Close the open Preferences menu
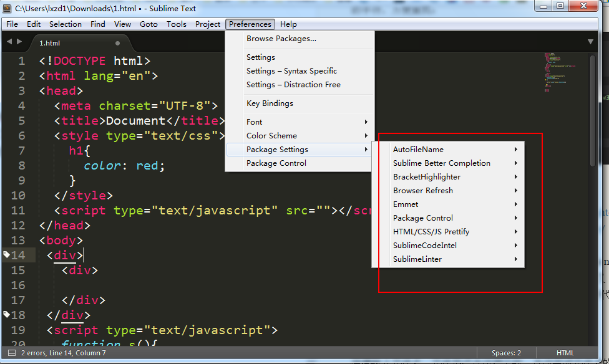 click(250, 24)
